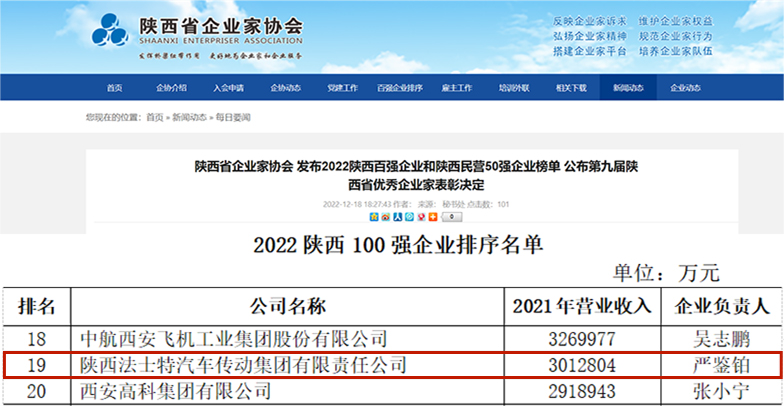Share via the light-blue round icon

click(408, 216)
